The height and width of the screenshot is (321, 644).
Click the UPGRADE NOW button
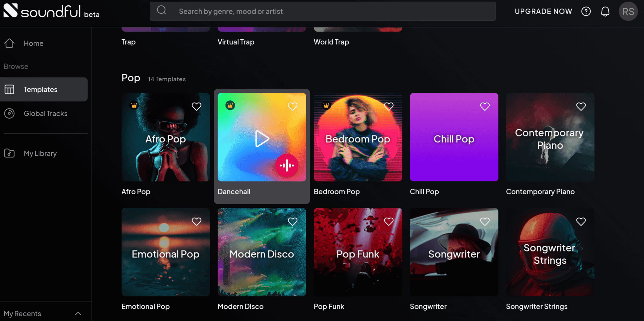[x=543, y=11]
